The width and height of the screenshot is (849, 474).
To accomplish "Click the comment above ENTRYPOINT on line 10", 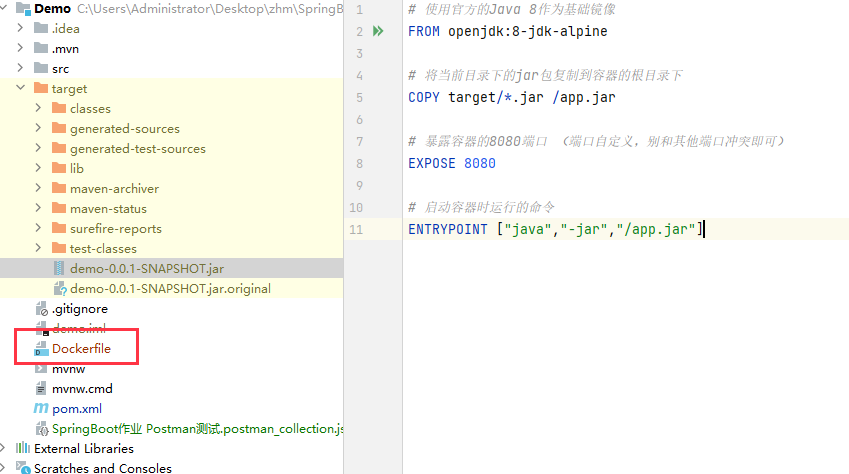I will pyautogui.click(x=481, y=207).
